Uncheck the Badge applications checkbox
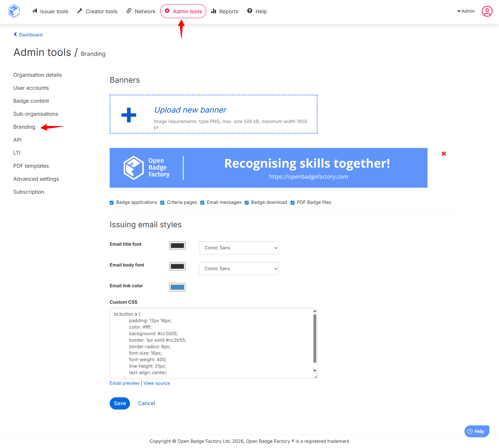This screenshot has height=448, width=499. click(x=112, y=203)
